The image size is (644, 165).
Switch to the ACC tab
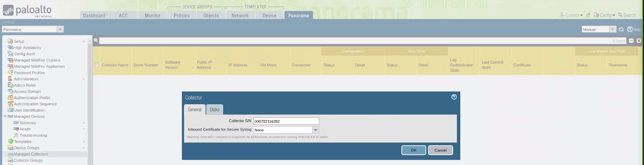click(123, 15)
